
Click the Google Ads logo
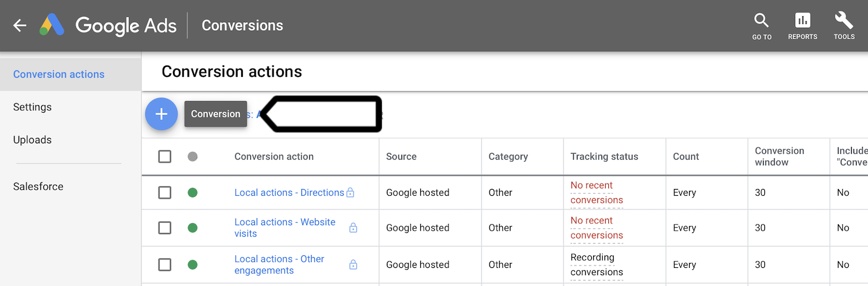(52, 25)
